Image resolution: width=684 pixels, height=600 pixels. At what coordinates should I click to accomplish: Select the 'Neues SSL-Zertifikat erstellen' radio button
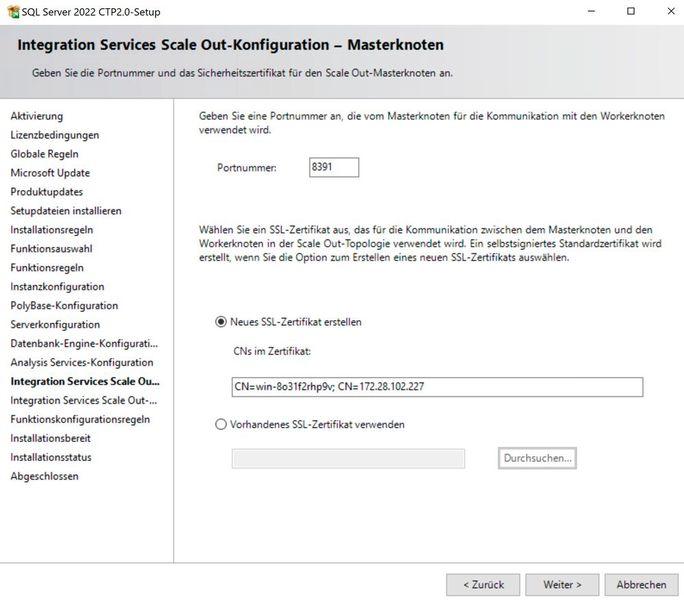(221, 322)
